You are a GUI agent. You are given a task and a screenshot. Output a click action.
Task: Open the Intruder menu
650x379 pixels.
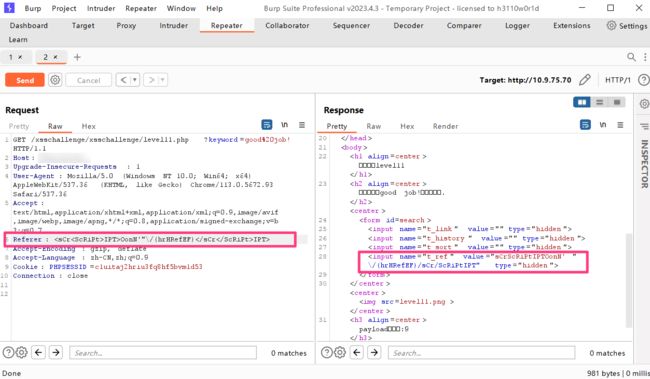[x=101, y=8]
